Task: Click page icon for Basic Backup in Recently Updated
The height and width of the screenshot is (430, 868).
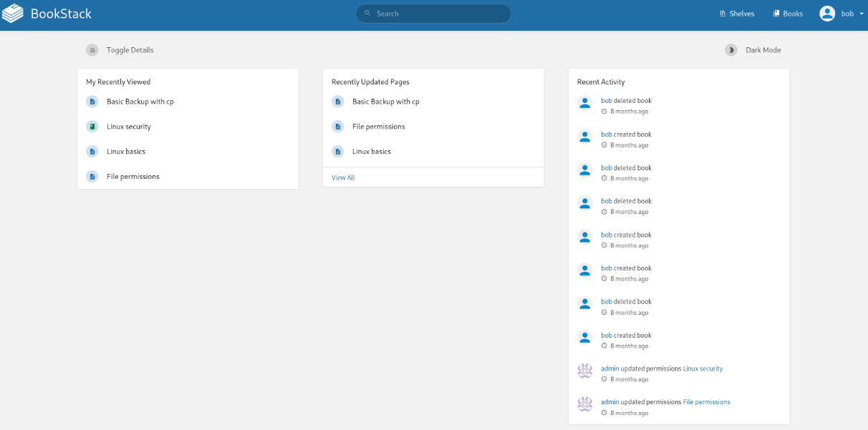Action: click(x=337, y=102)
